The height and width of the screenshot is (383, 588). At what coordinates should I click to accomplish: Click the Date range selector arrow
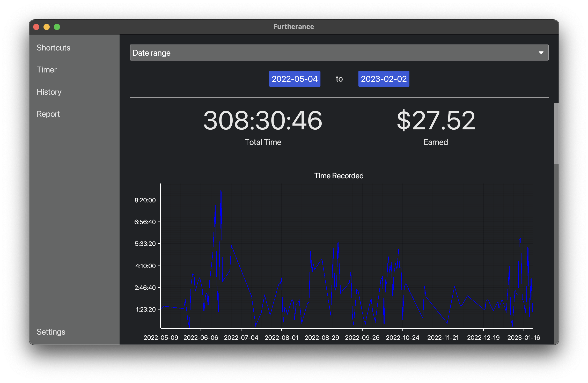pyautogui.click(x=541, y=53)
